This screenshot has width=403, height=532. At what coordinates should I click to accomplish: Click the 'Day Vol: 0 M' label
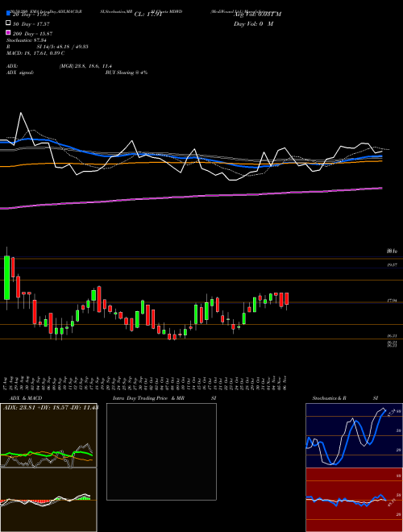click(253, 24)
